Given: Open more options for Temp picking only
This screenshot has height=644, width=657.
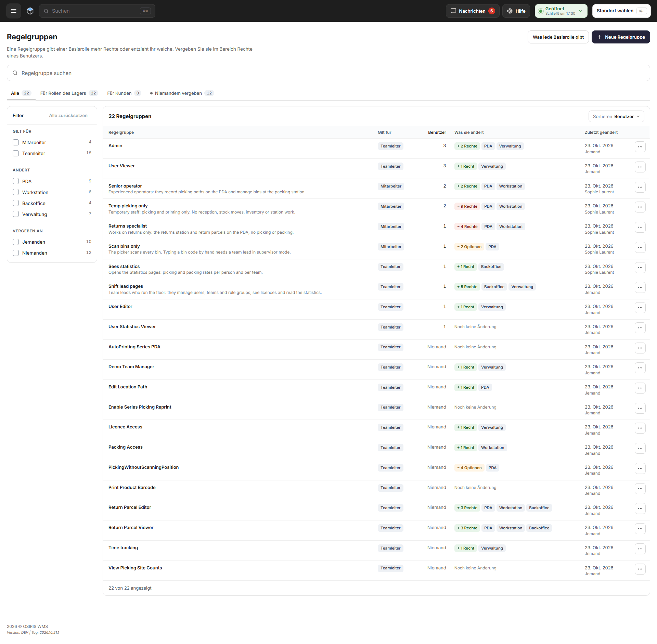Looking at the screenshot, I should coord(640,207).
